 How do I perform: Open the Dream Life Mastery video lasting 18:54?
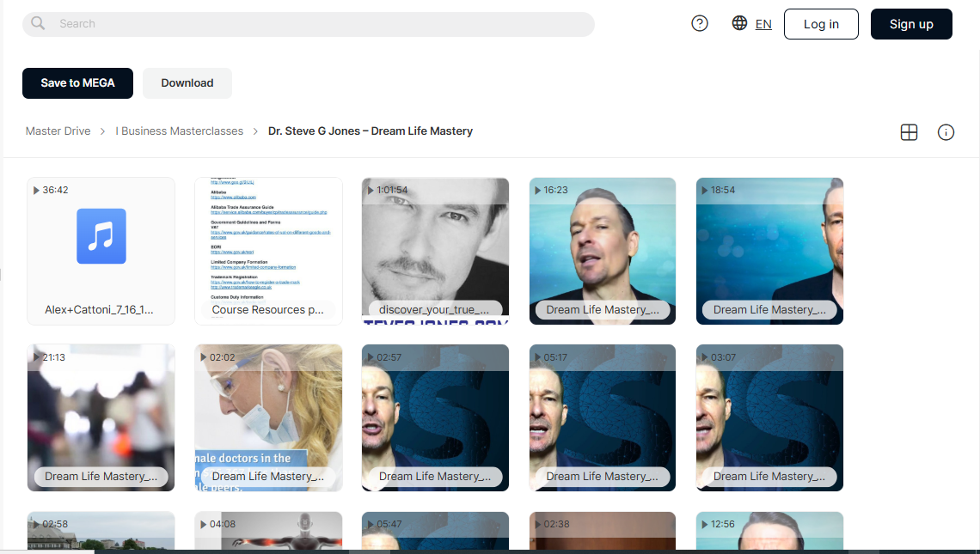[769, 251]
